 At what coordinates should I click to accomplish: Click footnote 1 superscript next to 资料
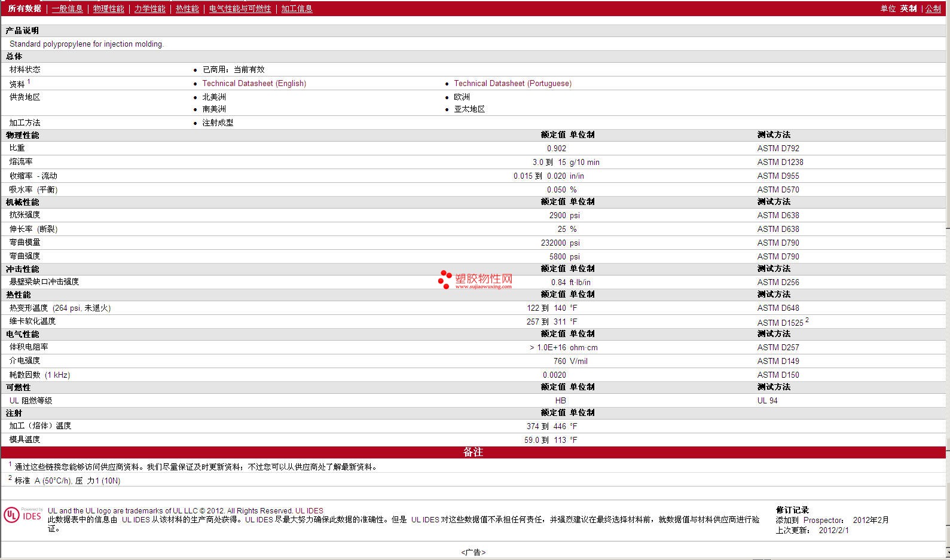[x=29, y=82]
